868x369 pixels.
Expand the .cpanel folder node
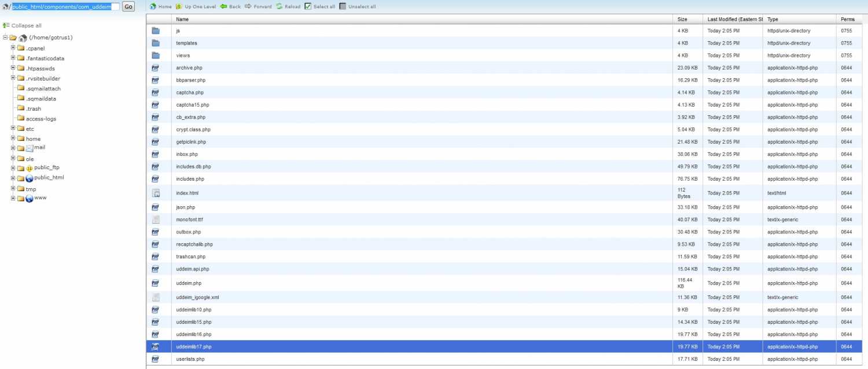click(x=13, y=48)
